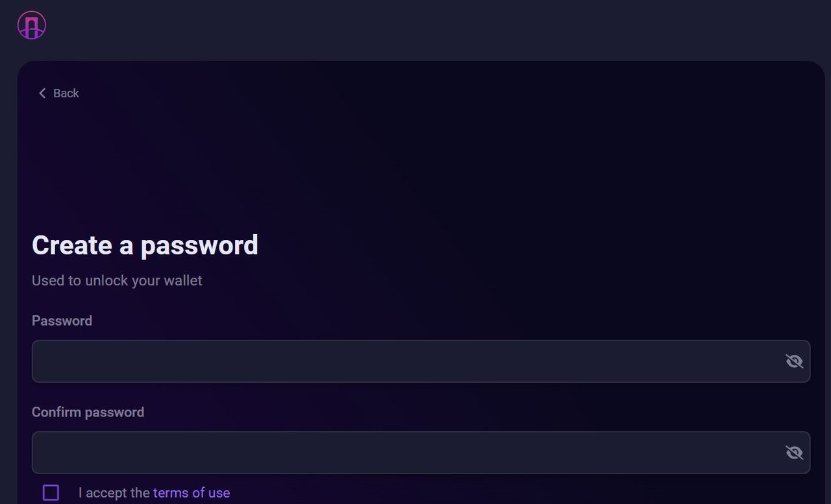Click the empty dark panel area above the heading
Screen dimensions: 831x504
pyautogui.click(x=415, y=162)
